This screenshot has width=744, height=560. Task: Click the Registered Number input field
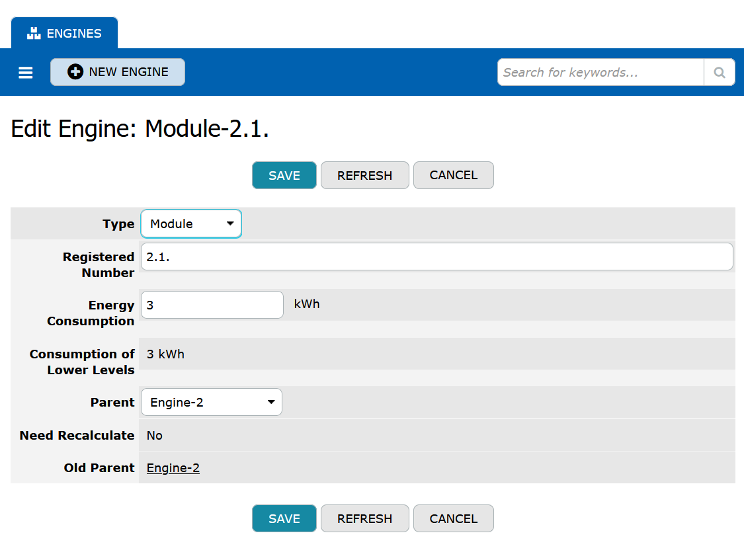(437, 257)
